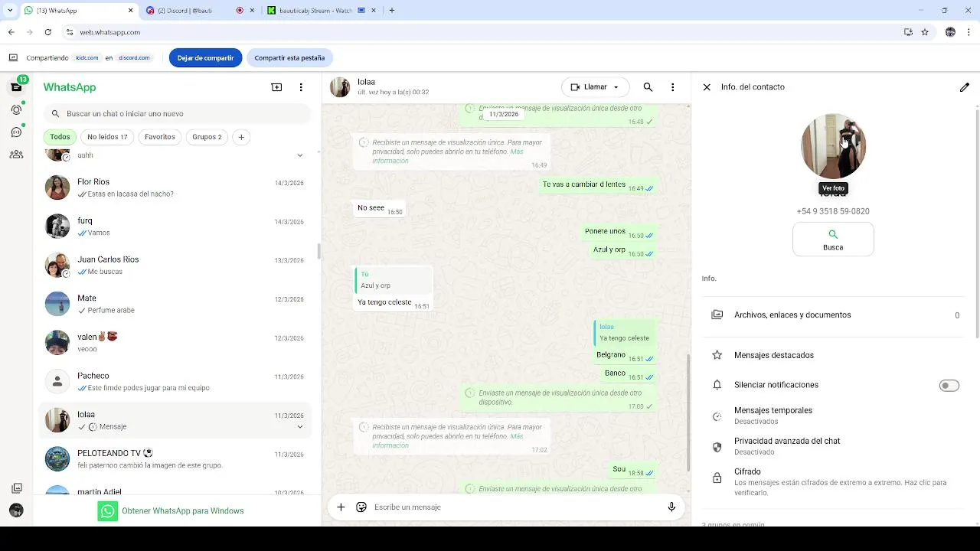Click lolaa header avatar in chat

pyautogui.click(x=340, y=87)
